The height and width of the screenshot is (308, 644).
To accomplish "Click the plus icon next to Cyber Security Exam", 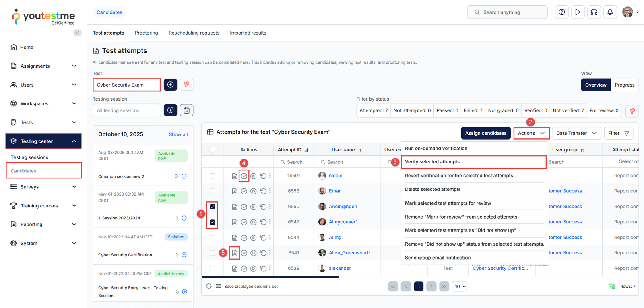I will 170,85.
